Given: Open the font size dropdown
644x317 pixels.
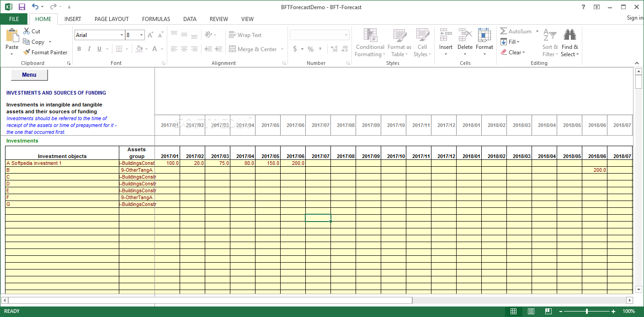Looking at the screenshot, I should [x=142, y=35].
